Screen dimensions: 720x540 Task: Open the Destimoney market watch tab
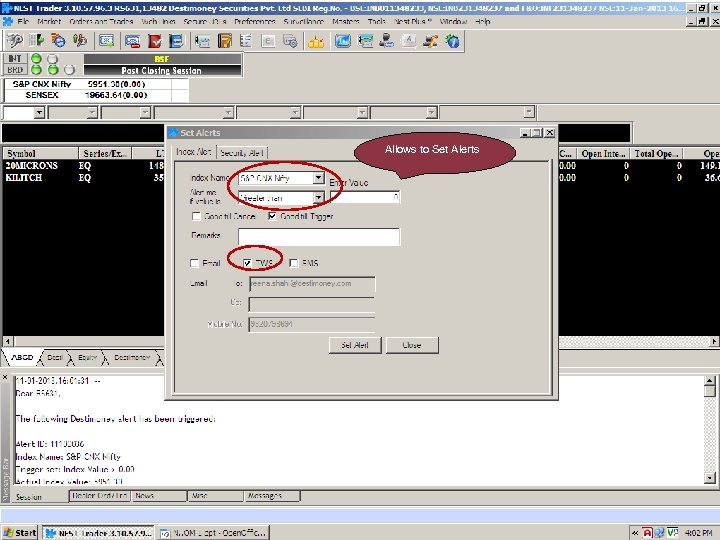point(132,357)
